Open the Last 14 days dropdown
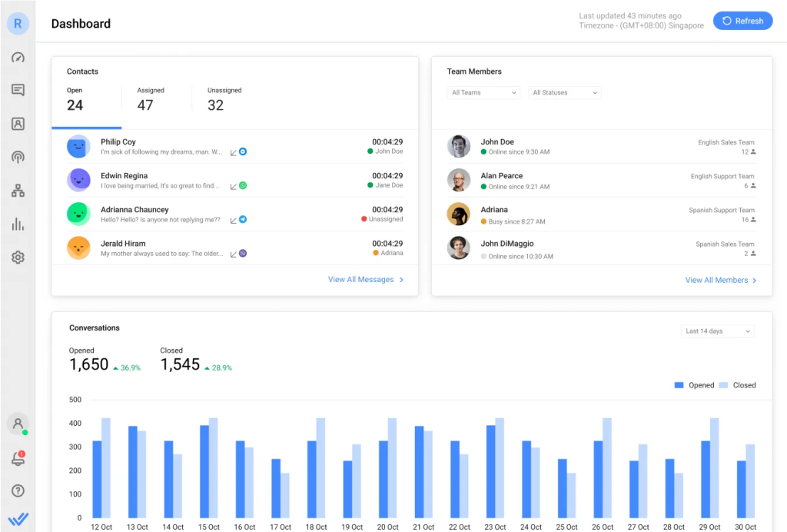This screenshot has width=787, height=532. (717, 331)
